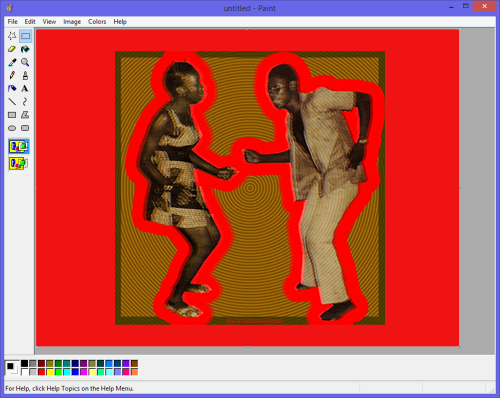Choose the Ellipse tool
The height and width of the screenshot is (398, 500).
click(x=12, y=128)
